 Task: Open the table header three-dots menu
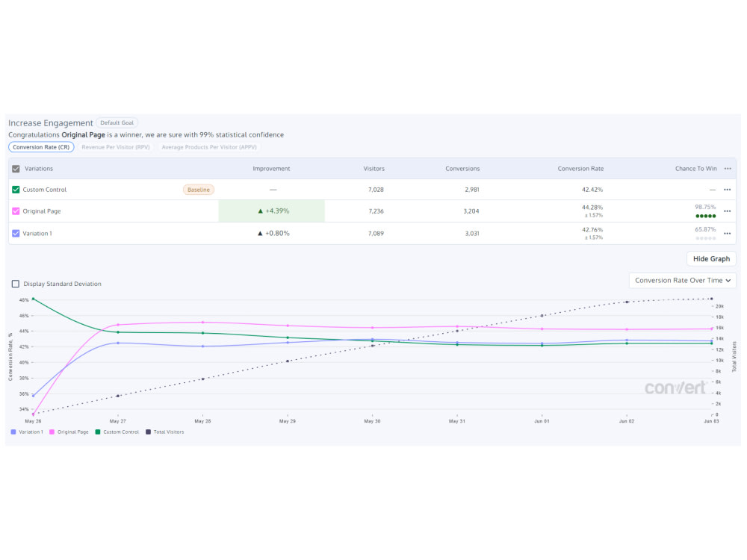pos(728,169)
